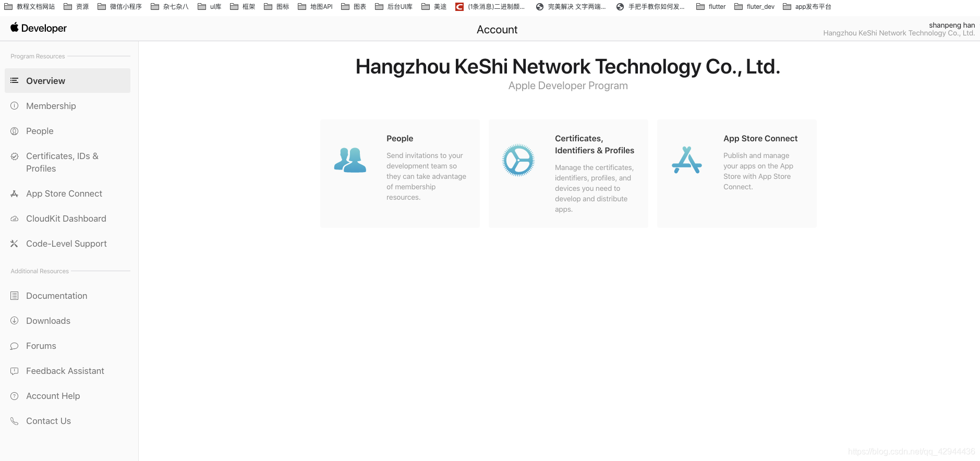Click the People card title
The width and height of the screenshot is (980, 461).
tap(400, 138)
